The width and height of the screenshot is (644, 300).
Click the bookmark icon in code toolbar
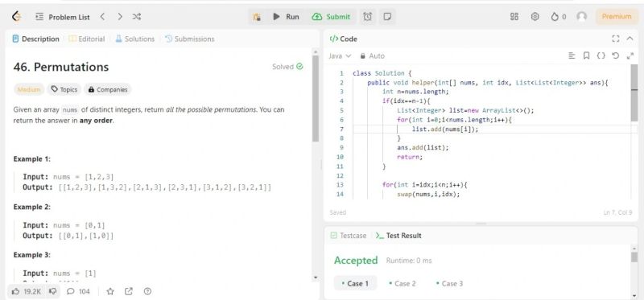[587, 55]
